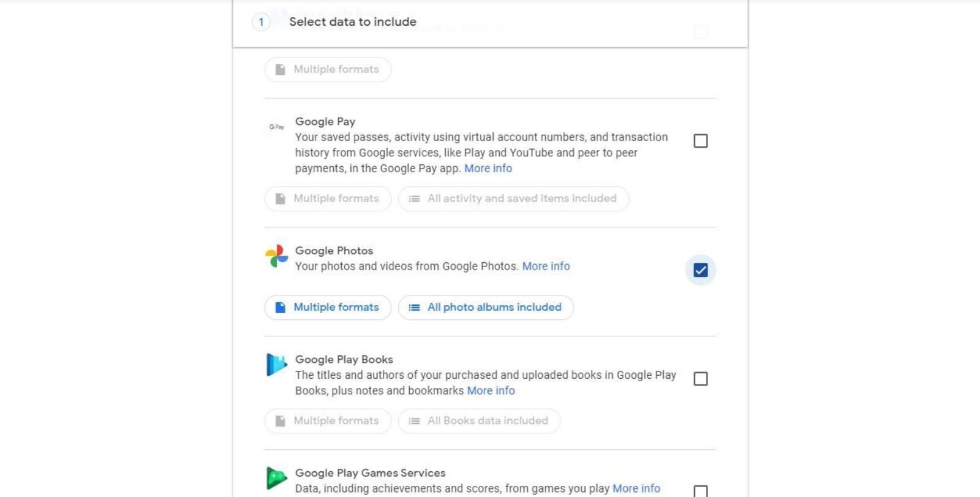980x497 pixels.
Task: Click More info link for Google Play Books
Action: [x=491, y=390]
